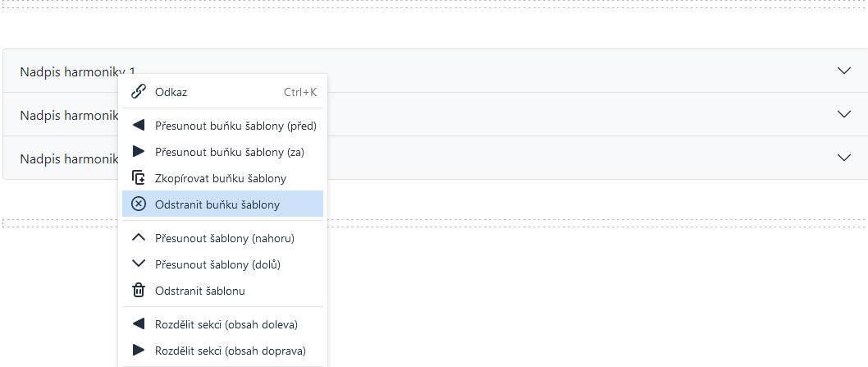The image size is (868, 367).
Task: Choose Přesunout šablony (nahoru) menu entry
Action: (x=225, y=238)
